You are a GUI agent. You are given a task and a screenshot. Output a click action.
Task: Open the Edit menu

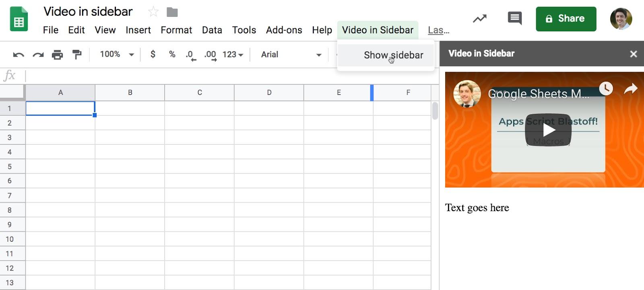76,30
